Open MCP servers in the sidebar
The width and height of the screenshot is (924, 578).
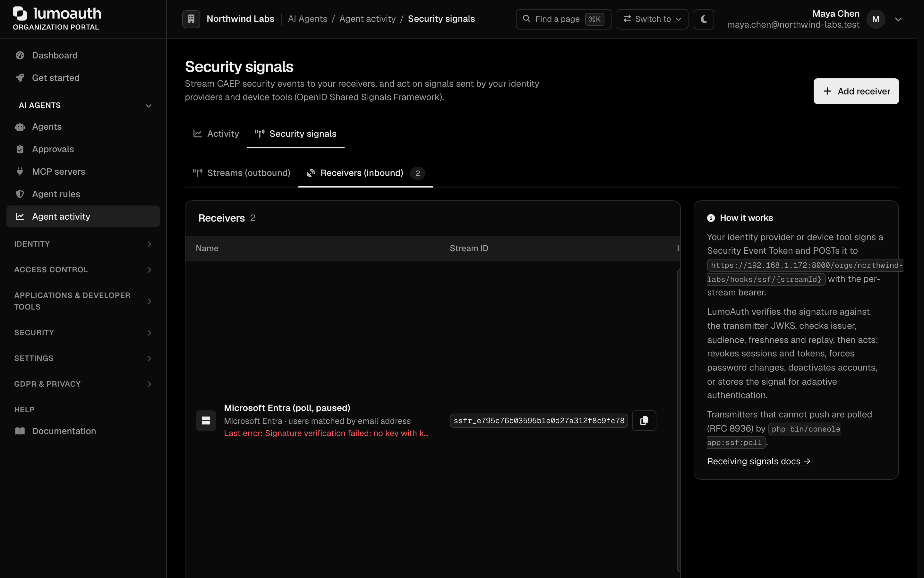click(83, 172)
